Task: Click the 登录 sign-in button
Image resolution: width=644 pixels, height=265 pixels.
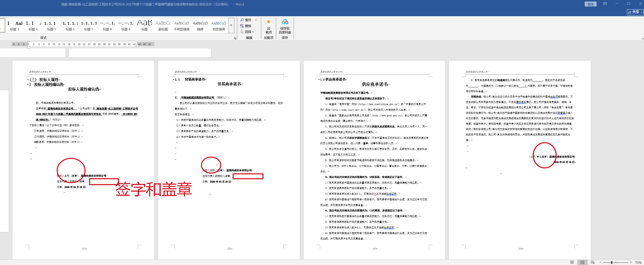Action: (591, 4)
